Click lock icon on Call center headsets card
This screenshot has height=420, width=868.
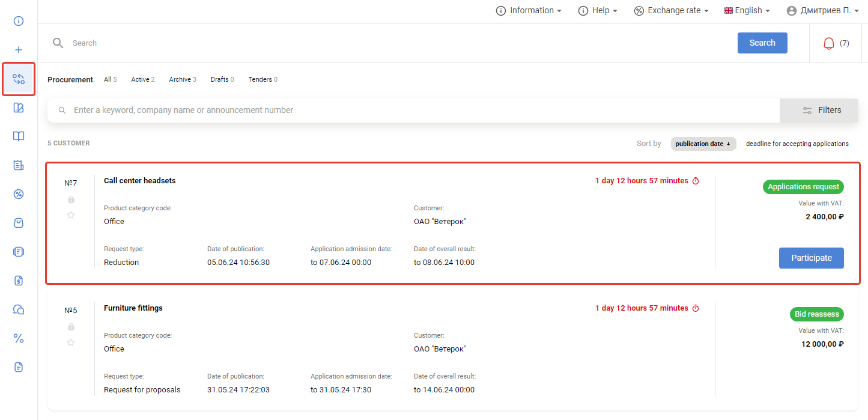71,199
